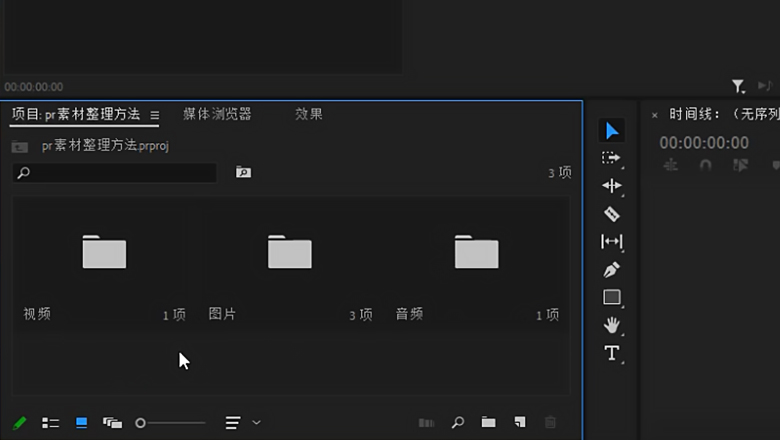
Task: Go up one folder level icon
Action: [20, 146]
